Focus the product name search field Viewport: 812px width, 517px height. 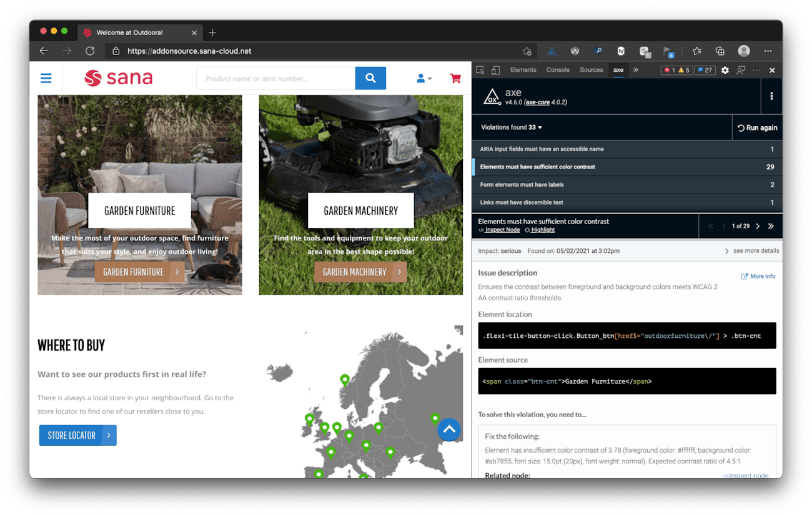[x=275, y=79]
